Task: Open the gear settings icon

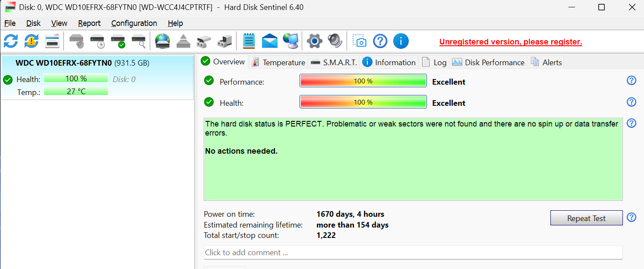Action: pyautogui.click(x=315, y=41)
